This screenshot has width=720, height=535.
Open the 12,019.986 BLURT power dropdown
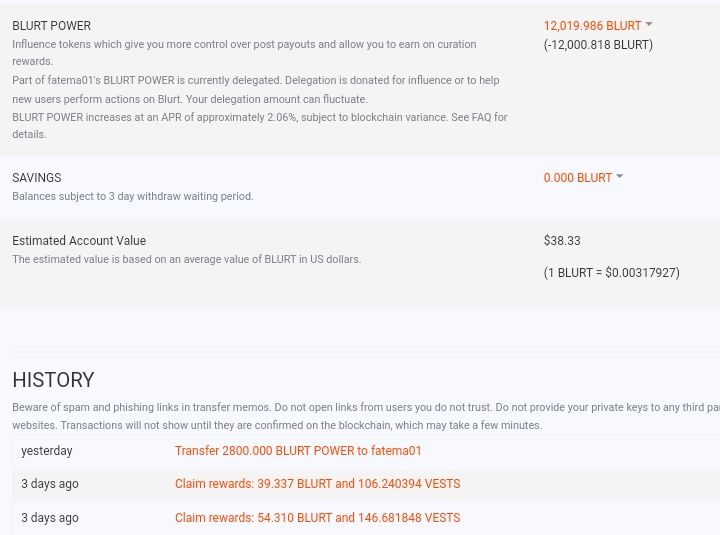[592, 26]
